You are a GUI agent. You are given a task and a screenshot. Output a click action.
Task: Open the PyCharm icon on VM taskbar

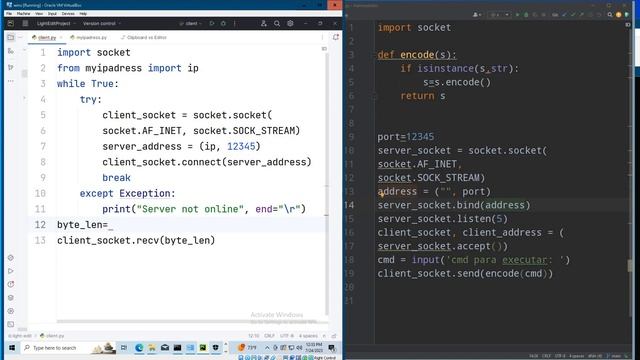pos(203,348)
